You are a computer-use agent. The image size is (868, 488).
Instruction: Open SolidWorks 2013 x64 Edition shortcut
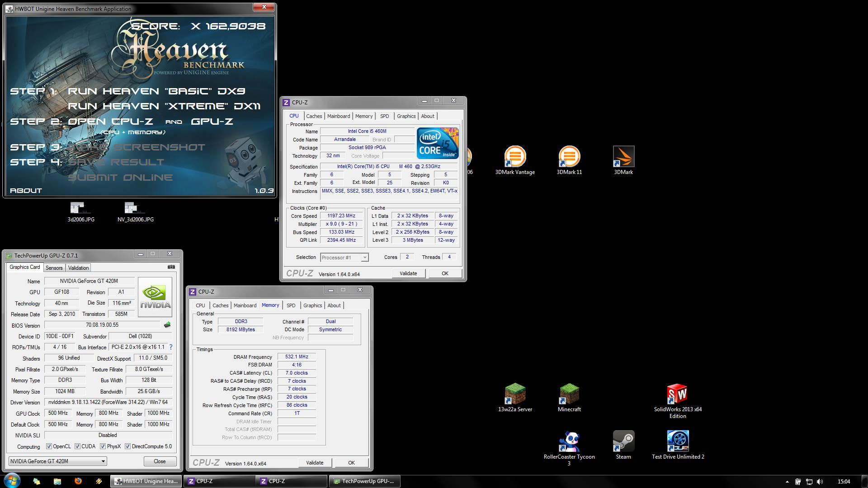pos(678,401)
